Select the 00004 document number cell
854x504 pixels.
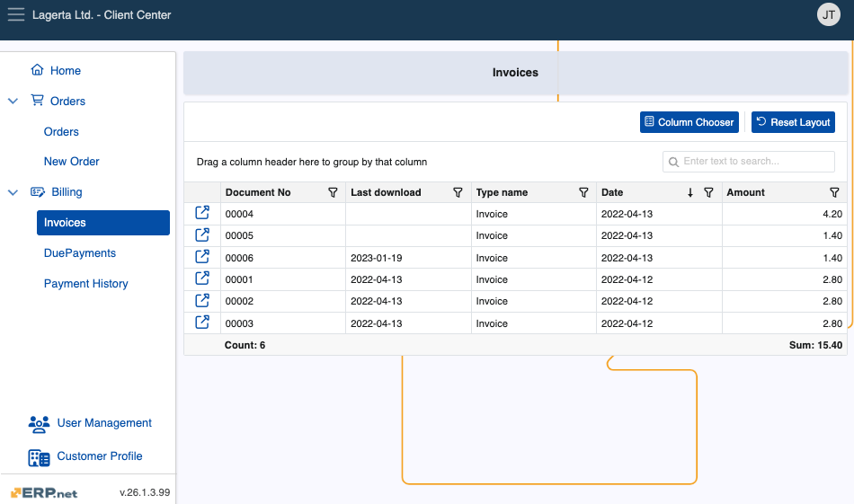coord(282,214)
